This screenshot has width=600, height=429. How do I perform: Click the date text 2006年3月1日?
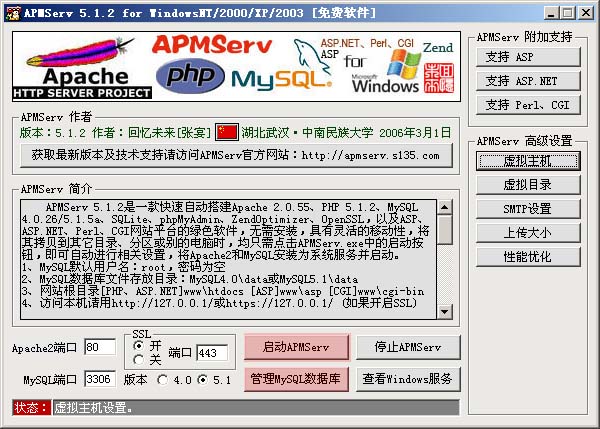(415, 133)
